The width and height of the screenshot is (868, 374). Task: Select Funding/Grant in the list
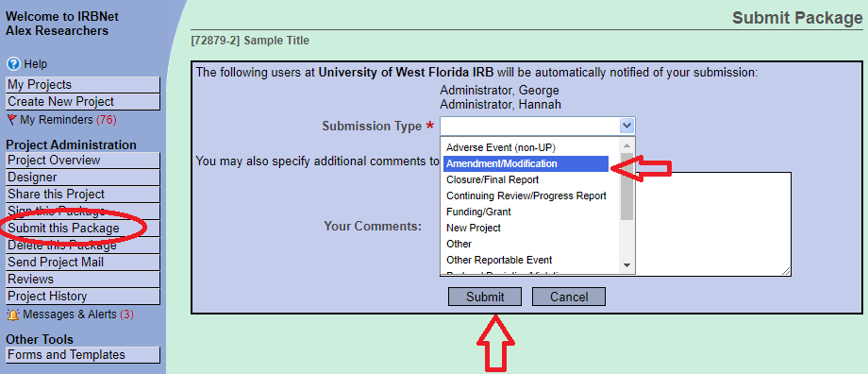click(478, 212)
